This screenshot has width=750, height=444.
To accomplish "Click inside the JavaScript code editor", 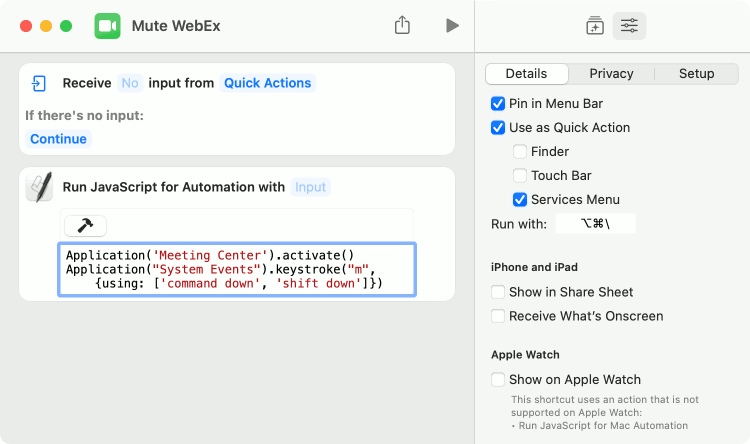I will (237, 270).
